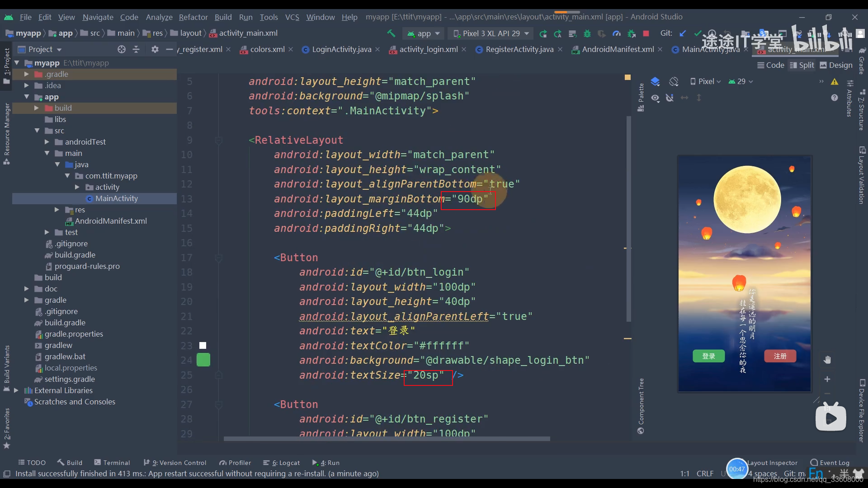Expand the .idea folder
This screenshot has height=488, width=868.
point(26,85)
